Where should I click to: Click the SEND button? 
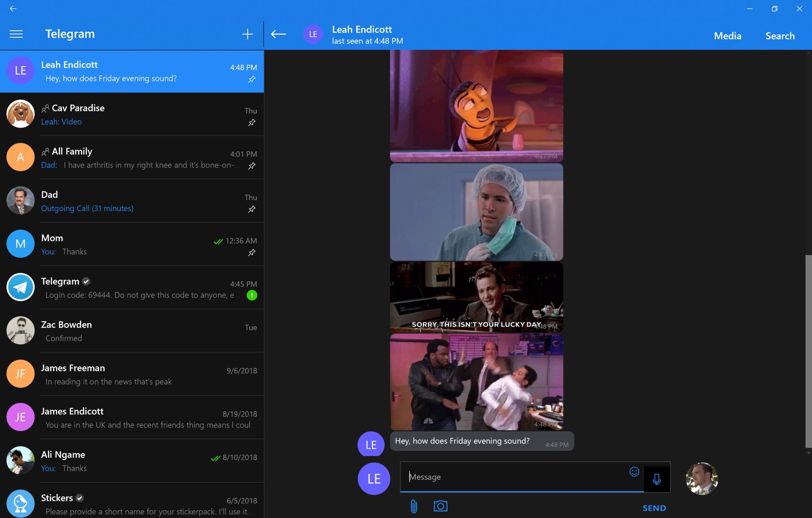click(x=654, y=508)
